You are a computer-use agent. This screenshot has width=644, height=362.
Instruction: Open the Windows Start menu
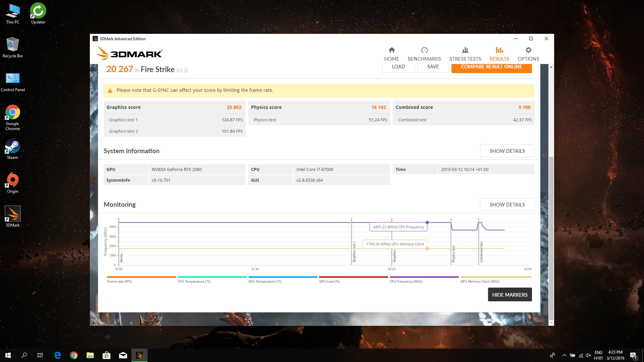(x=8, y=355)
